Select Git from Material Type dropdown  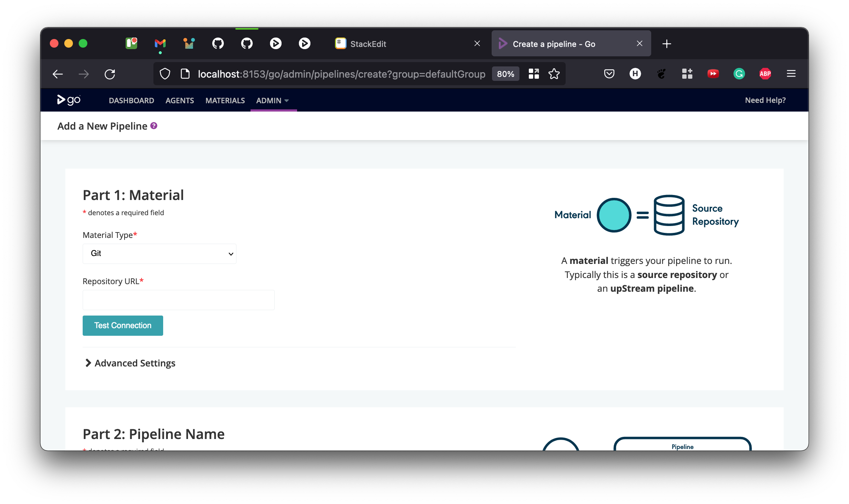click(x=160, y=253)
